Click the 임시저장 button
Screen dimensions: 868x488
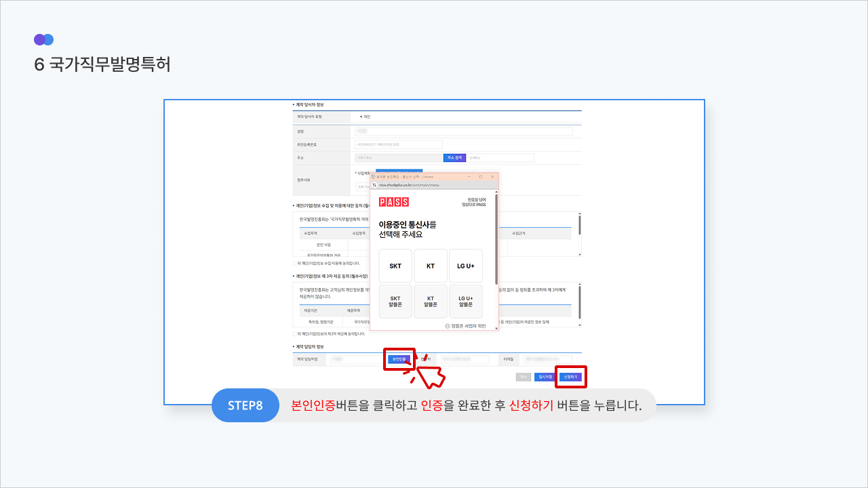click(x=544, y=377)
